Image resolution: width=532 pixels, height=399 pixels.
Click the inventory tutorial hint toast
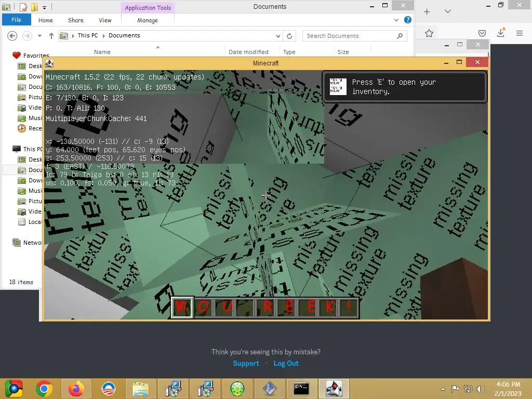[405, 87]
